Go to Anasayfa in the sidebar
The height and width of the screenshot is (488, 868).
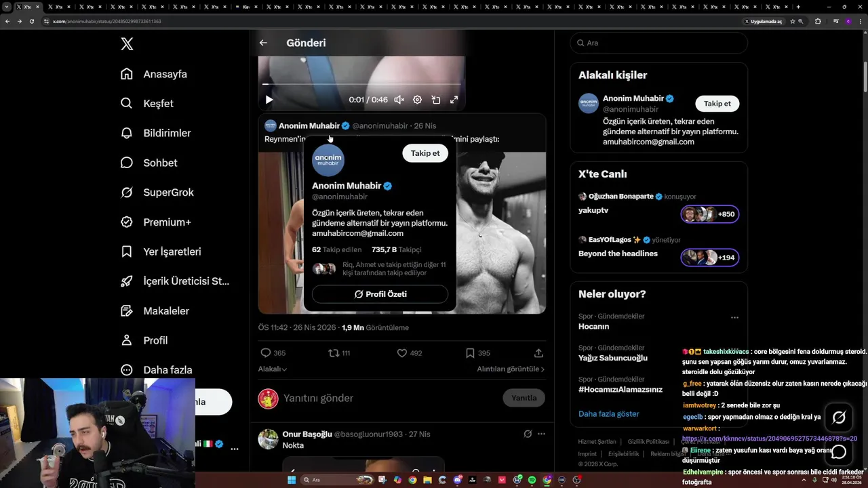(153, 74)
